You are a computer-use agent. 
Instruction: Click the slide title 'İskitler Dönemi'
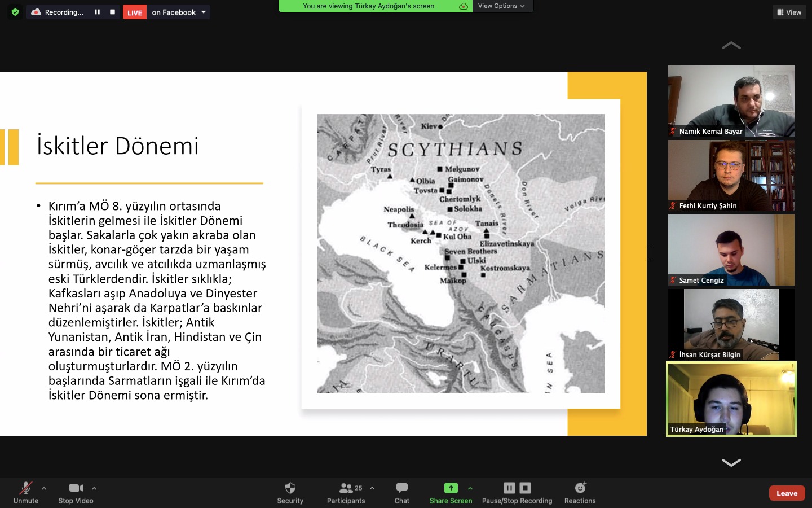tap(118, 146)
